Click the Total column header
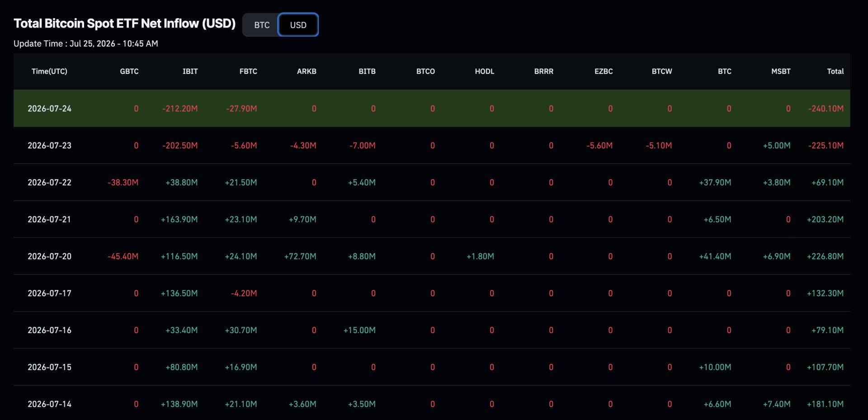The height and width of the screenshot is (420, 868). tap(835, 72)
